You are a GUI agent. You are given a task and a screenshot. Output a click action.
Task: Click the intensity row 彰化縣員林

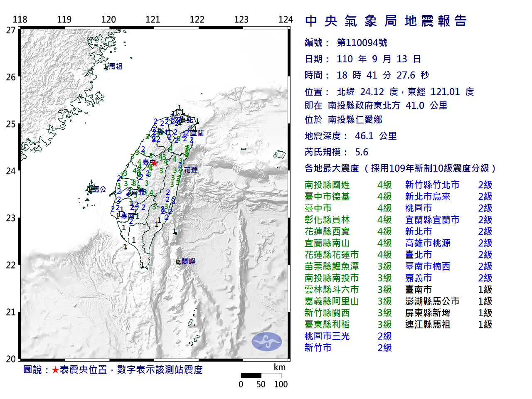(x=348, y=220)
